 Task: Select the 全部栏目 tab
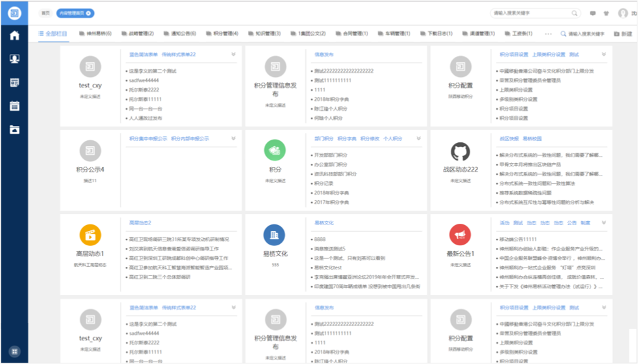click(54, 33)
